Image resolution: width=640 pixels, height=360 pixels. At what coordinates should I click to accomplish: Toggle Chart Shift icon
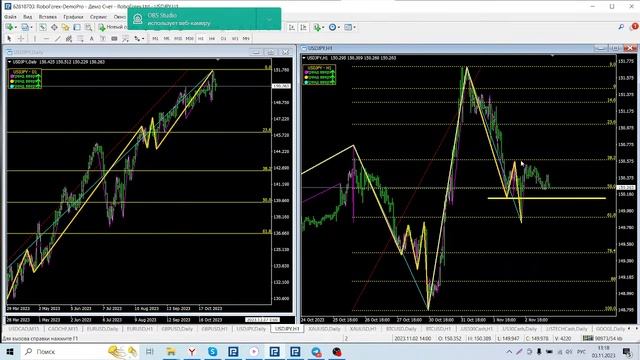point(303,27)
